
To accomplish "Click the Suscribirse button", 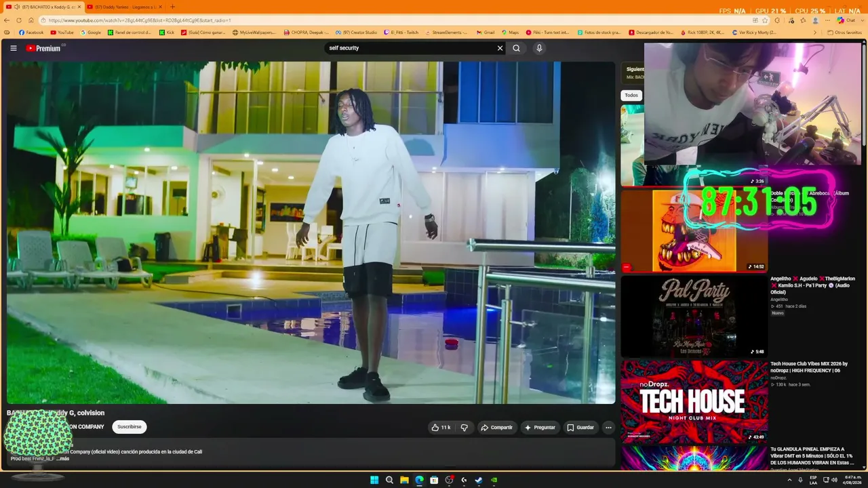I will click(x=130, y=427).
